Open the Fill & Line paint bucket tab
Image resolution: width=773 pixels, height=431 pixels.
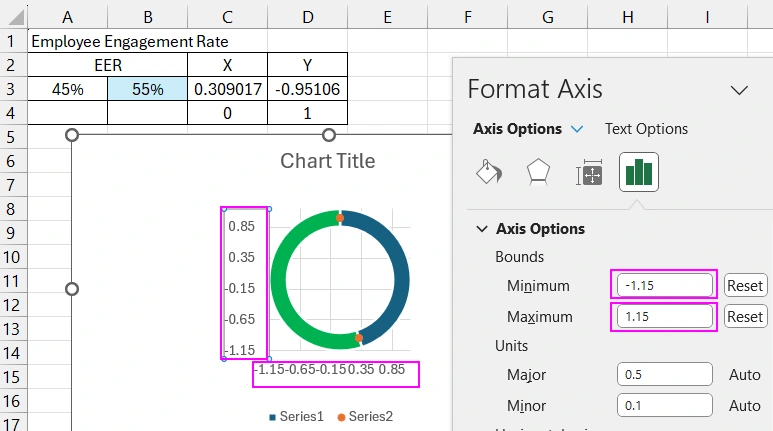click(x=488, y=173)
